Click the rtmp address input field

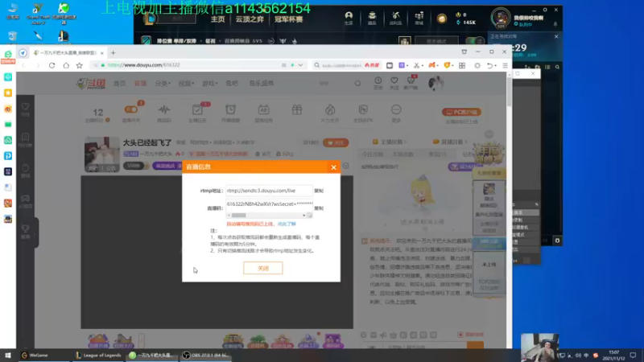point(269,191)
